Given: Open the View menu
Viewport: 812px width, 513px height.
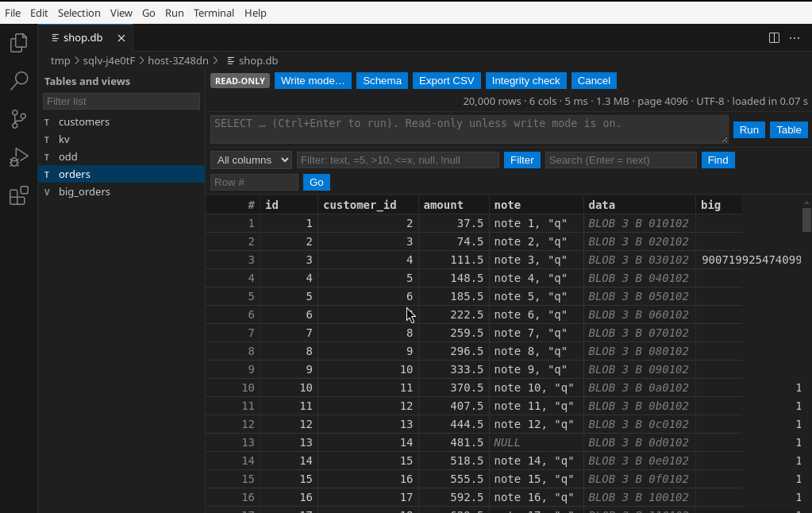Looking at the screenshot, I should (121, 13).
